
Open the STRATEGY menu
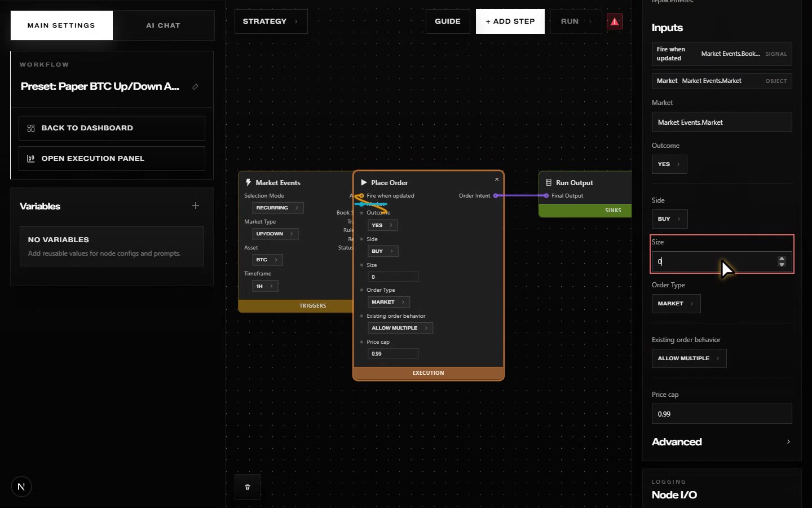click(x=271, y=21)
